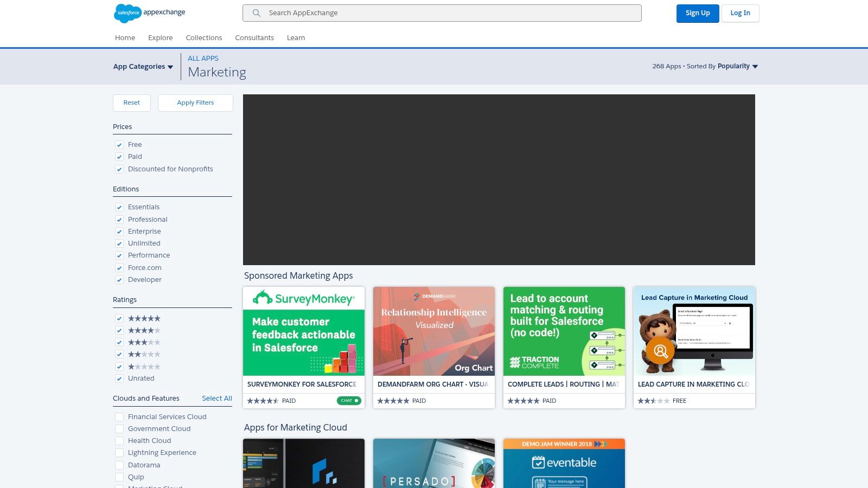The width and height of the screenshot is (868, 488).
Task: Click the Sponsored Marketing Apps heading
Action: coord(298,276)
